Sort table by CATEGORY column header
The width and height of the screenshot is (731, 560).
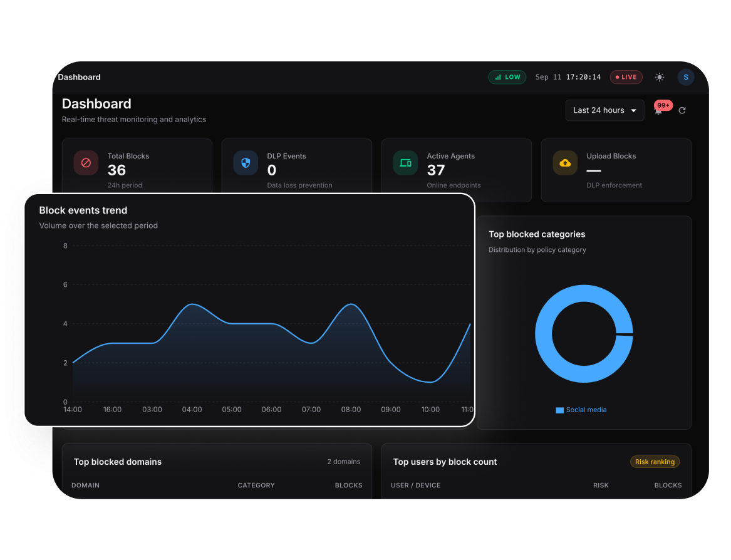point(256,485)
